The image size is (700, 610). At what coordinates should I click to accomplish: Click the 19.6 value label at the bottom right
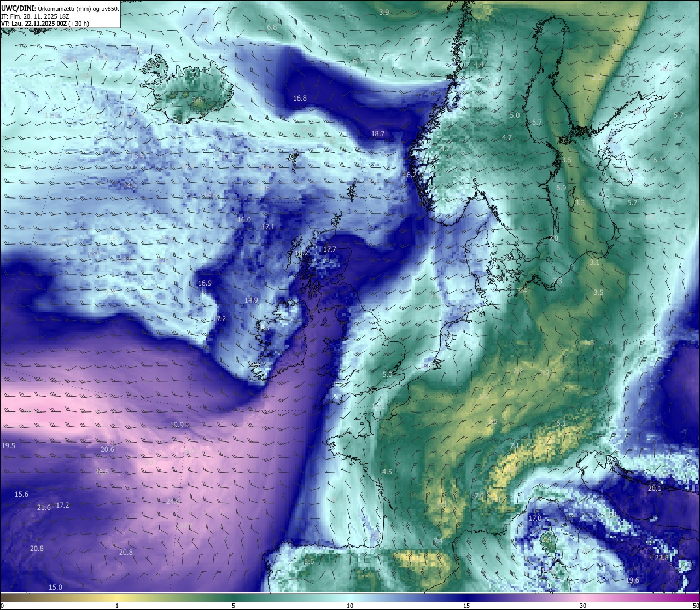633,580
